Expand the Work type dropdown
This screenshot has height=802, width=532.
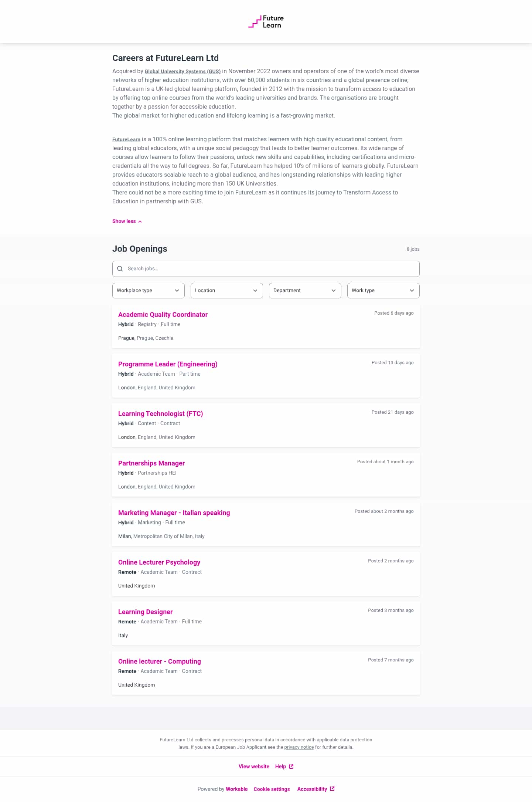pyautogui.click(x=383, y=291)
